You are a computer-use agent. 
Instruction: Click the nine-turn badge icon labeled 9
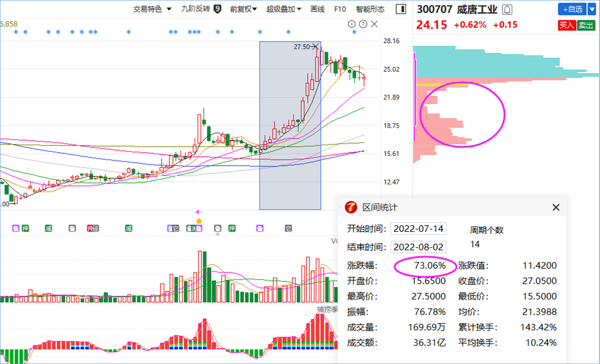tap(218, 9)
